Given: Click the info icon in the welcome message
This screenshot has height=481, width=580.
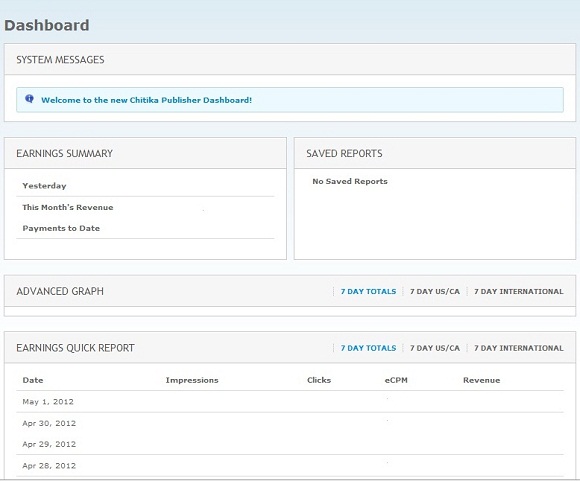Looking at the screenshot, I should click(x=29, y=99).
